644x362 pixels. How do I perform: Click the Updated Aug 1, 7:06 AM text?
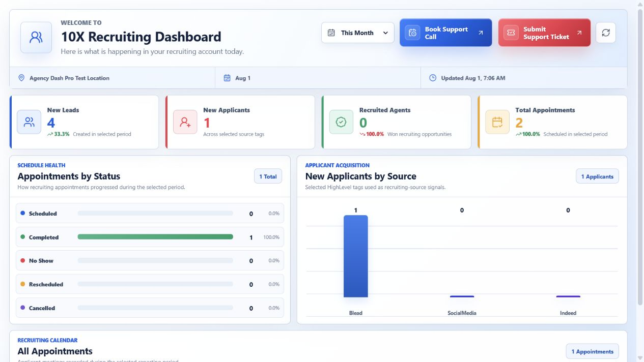coord(473,78)
